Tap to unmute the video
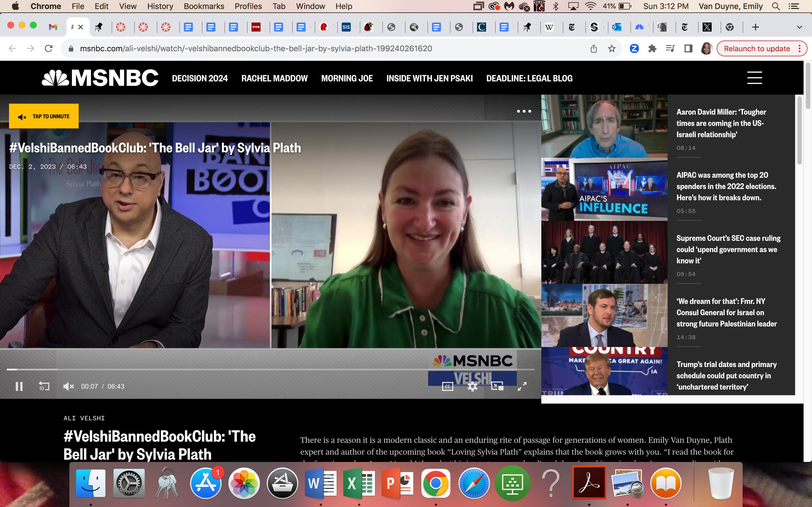The width and height of the screenshot is (812, 507). pyautogui.click(x=44, y=116)
